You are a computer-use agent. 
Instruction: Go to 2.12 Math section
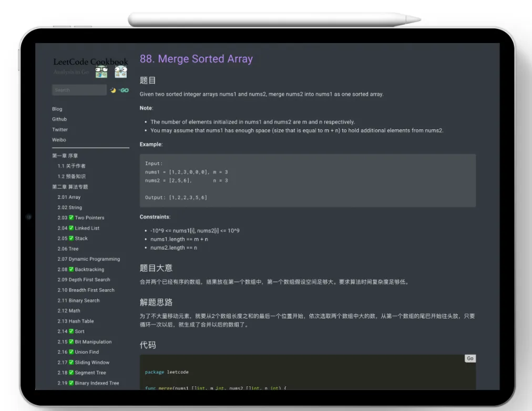69,311
